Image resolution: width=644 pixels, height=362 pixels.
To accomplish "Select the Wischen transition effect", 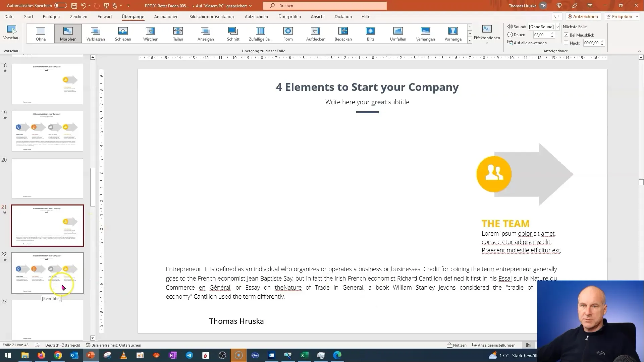I will (150, 33).
